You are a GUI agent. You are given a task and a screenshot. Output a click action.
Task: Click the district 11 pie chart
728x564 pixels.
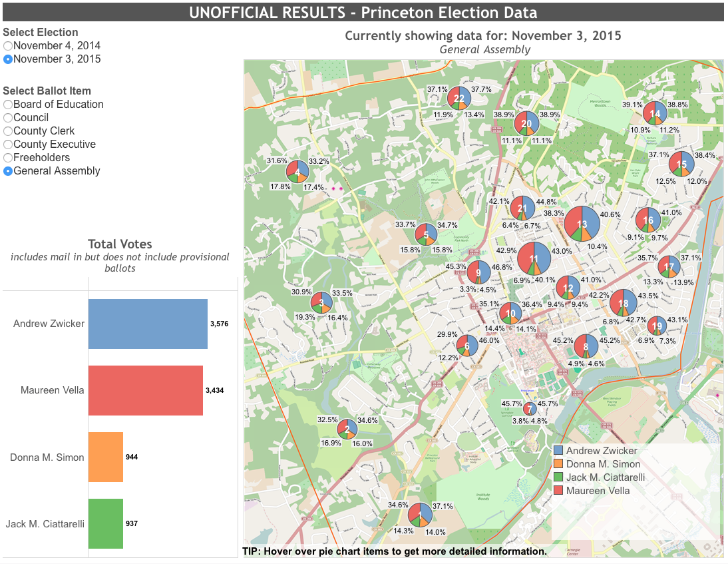click(x=534, y=258)
